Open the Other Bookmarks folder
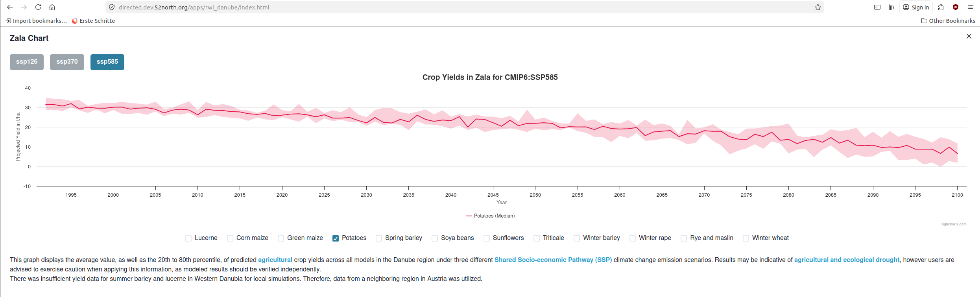The height and width of the screenshot is (297, 980). tap(948, 21)
